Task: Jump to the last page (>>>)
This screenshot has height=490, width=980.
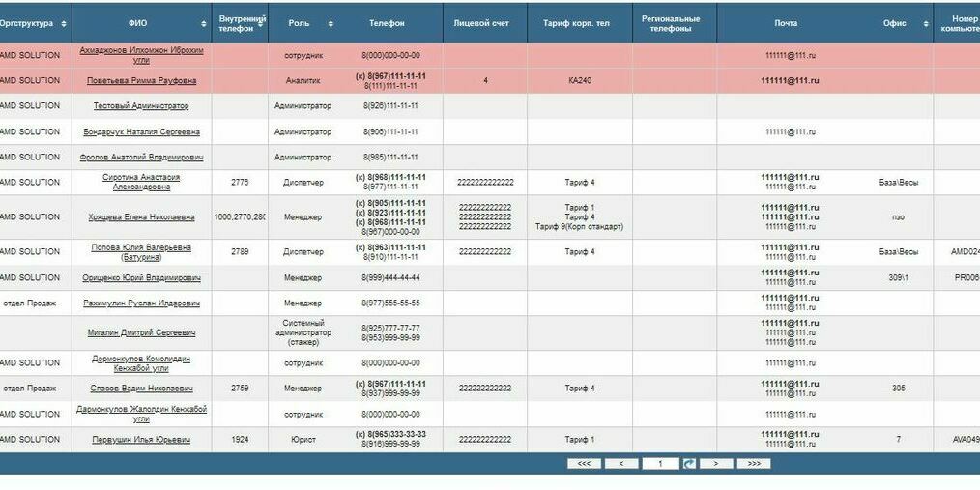Action: point(753,464)
